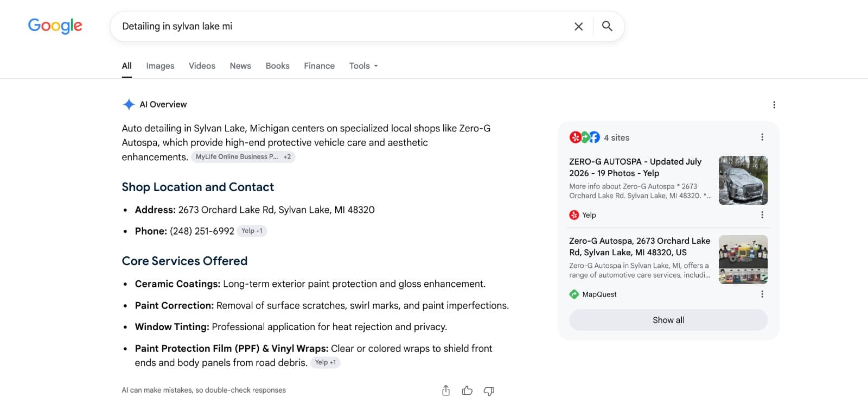Select the All results tab
This screenshot has width=868, height=409.
(x=127, y=66)
